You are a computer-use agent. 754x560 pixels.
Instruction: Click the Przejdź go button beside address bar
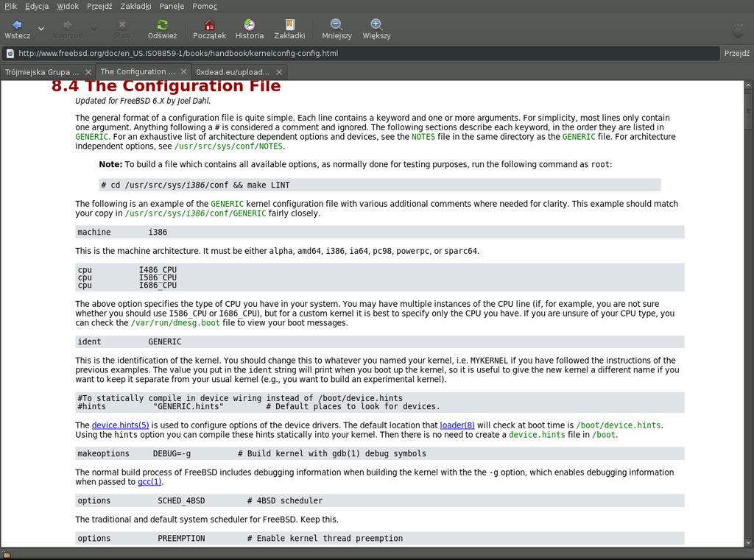click(x=736, y=54)
